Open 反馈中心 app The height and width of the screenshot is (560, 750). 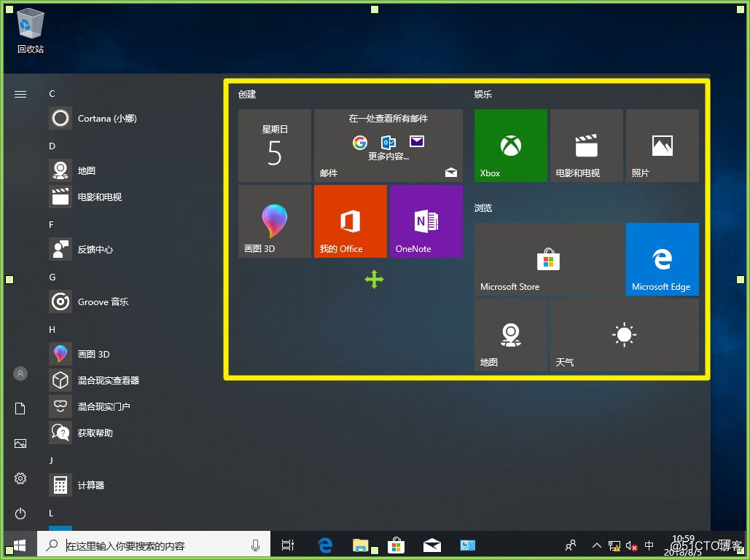click(81, 249)
